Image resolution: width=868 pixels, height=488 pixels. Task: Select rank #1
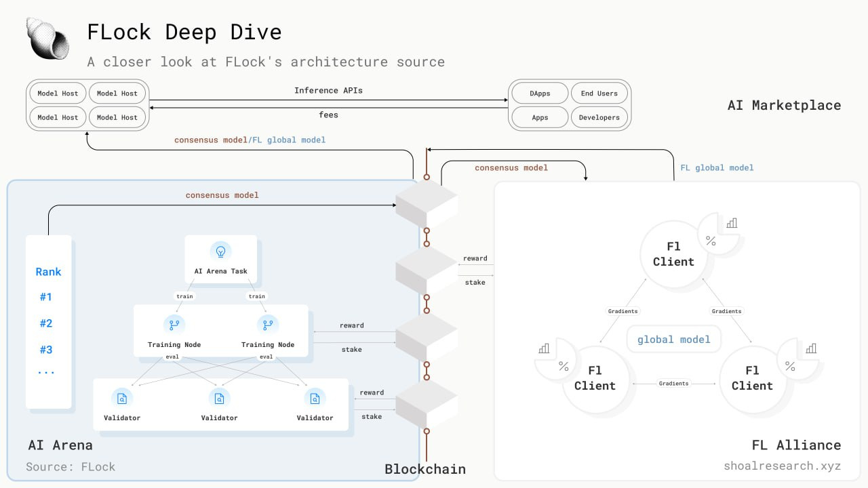[x=45, y=297]
